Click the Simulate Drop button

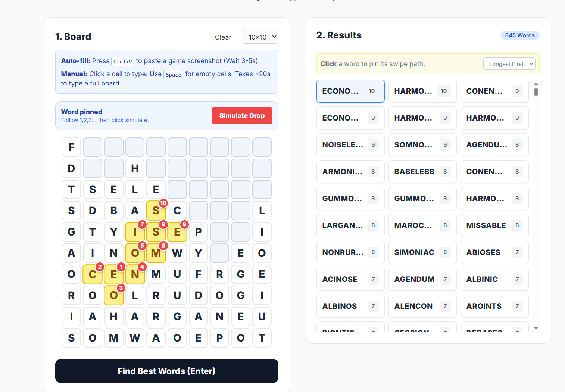coord(242,115)
